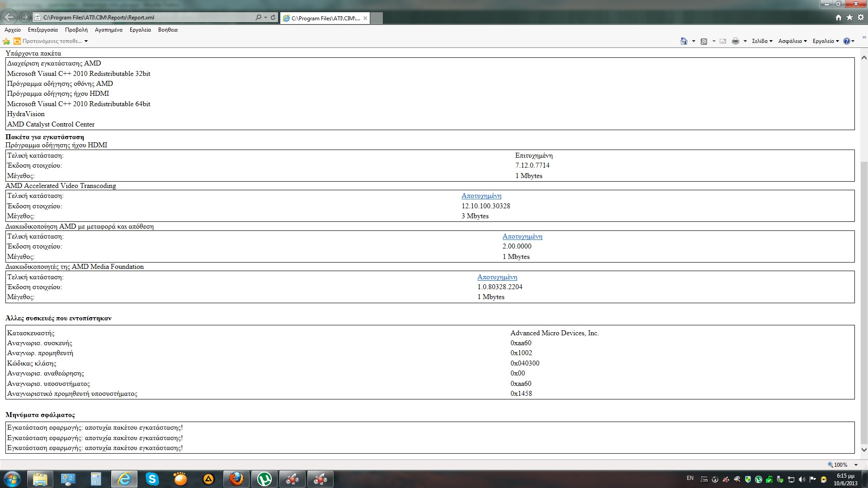The height and width of the screenshot is (488, 868).
Task: Open a new blank tab
Action: point(377,18)
